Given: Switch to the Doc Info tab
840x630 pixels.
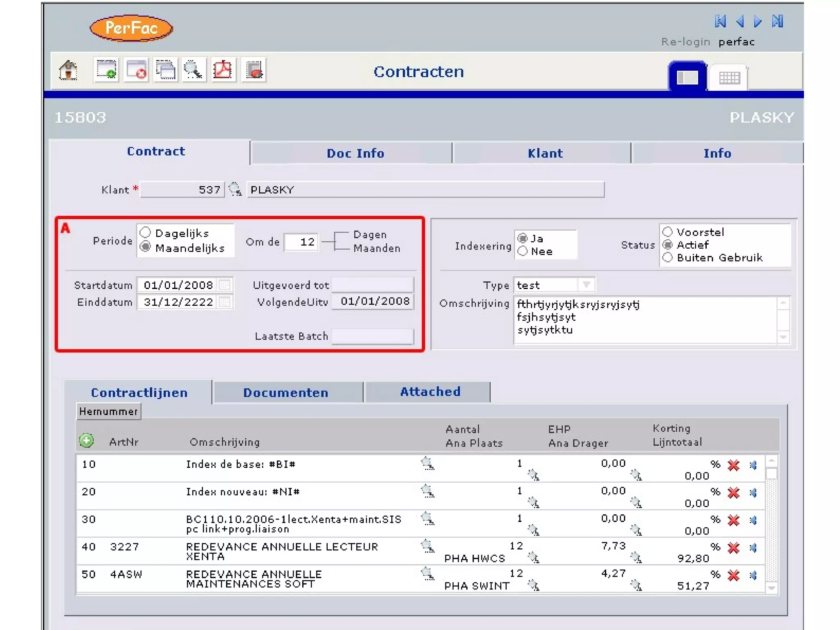Looking at the screenshot, I should [x=355, y=153].
